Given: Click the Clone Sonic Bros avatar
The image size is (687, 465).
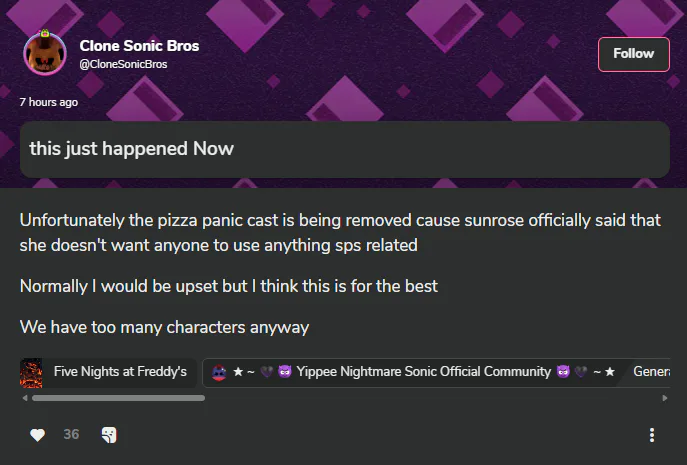Looking at the screenshot, I should [45, 53].
